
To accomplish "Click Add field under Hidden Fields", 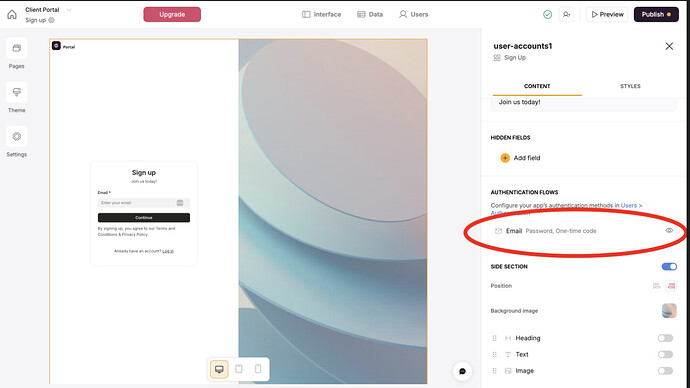I will pyautogui.click(x=520, y=158).
